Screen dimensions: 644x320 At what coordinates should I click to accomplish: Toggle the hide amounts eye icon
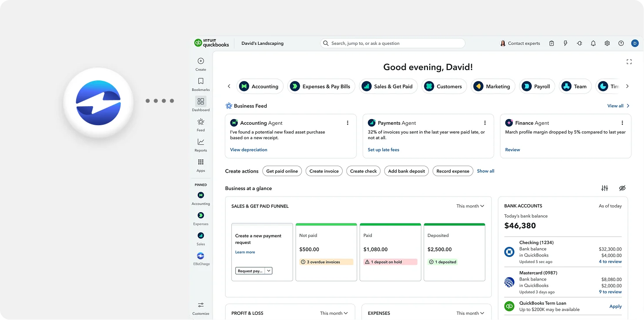[x=622, y=188]
